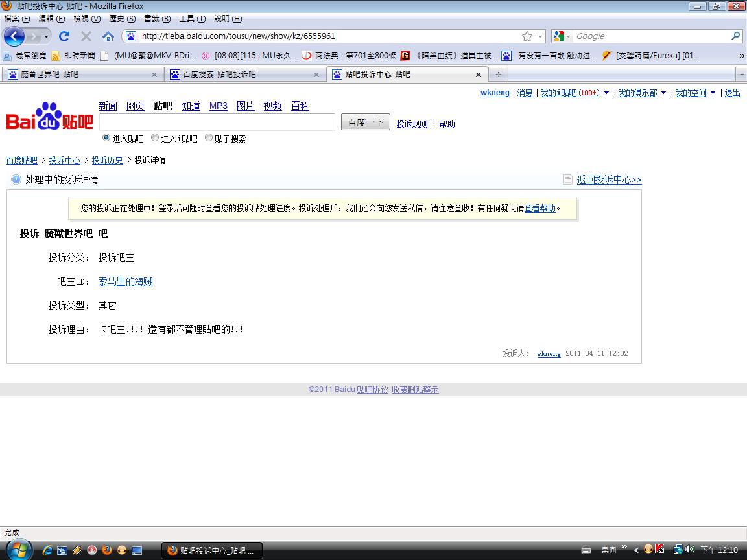Open the [08.08][115+MU永久... bookmark

249,56
